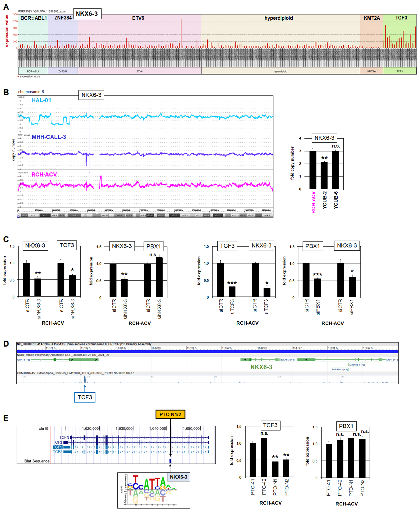Click the cyan HAL-01 track label
The width and height of the screenshot is (420, 513).
[x=41, y=100]
